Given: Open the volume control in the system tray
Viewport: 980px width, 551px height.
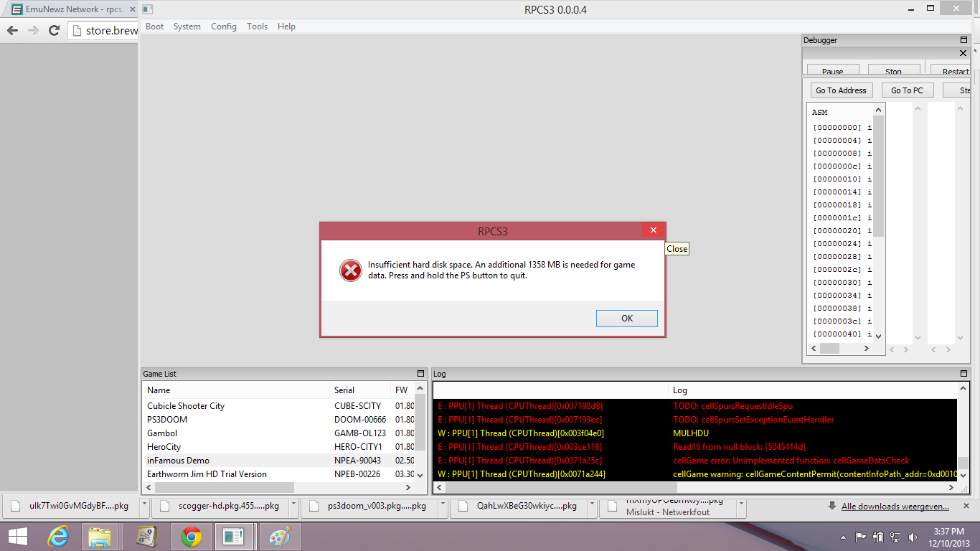Looking at the screenshot, I should [x=912, y=537].
